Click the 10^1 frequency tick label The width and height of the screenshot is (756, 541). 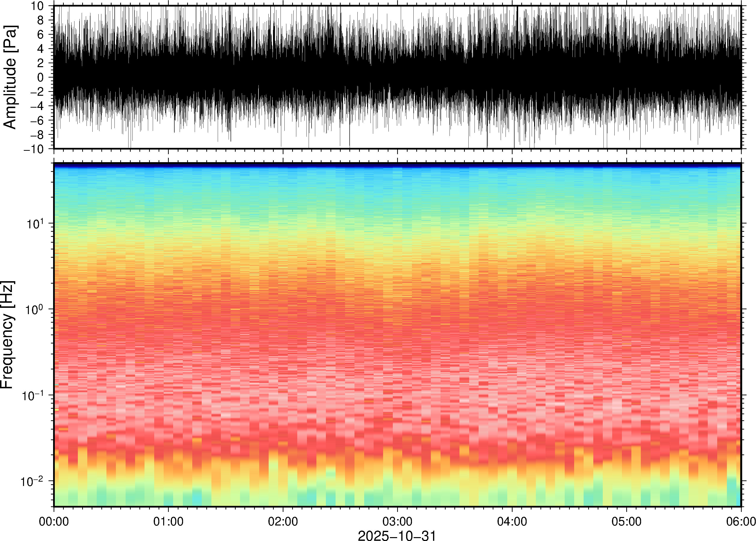point(36,223)
